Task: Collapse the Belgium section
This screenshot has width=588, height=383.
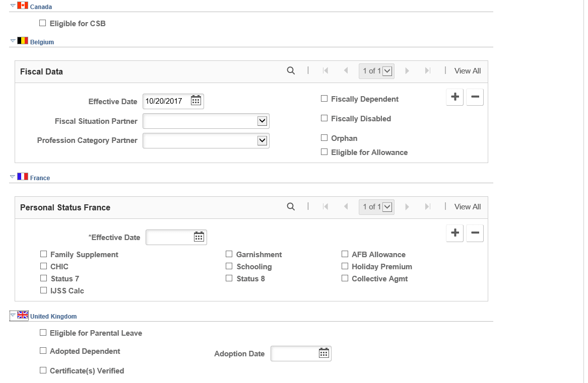Action: point(13,41)
